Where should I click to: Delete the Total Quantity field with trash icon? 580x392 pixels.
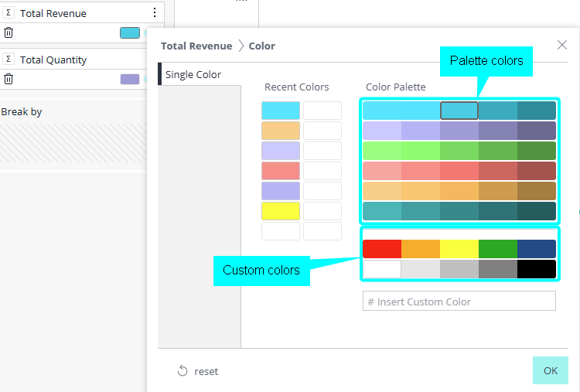tap(9, 79)
